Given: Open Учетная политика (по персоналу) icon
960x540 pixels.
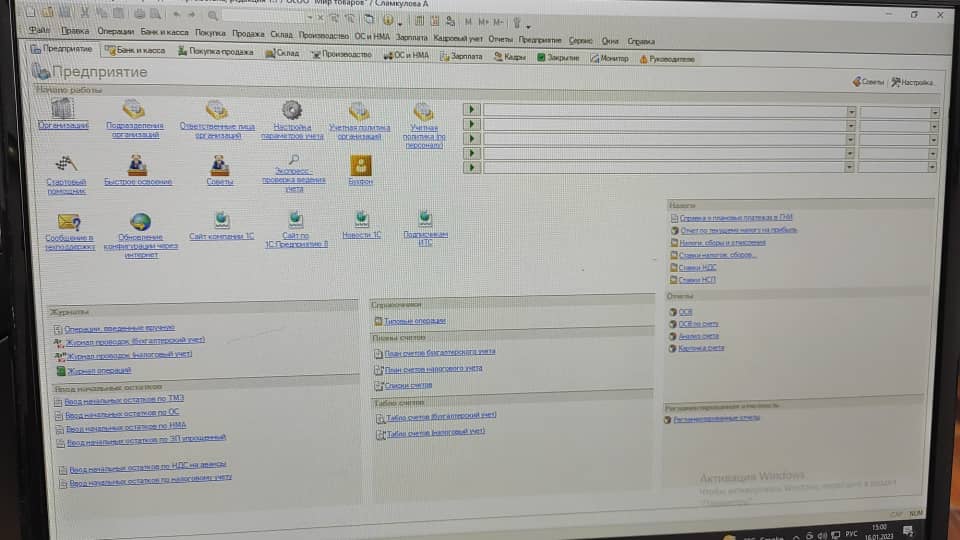Looking at the screenshot, I should (424, 112).
